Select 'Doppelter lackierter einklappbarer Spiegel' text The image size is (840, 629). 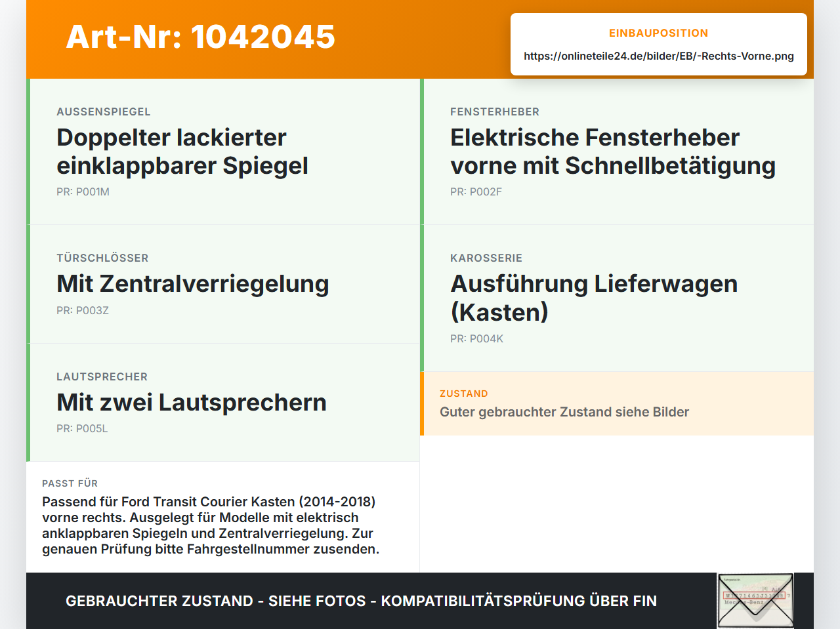click(182, 152)
